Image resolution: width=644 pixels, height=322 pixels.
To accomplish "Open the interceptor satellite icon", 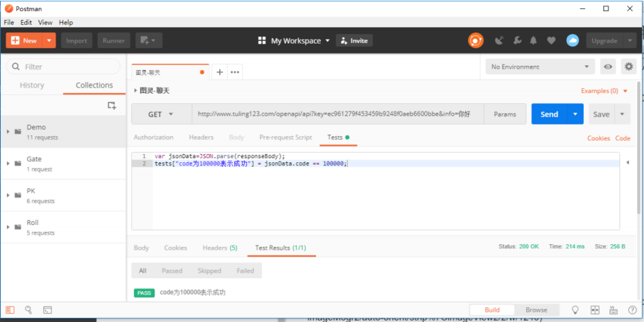I will pos(499,40).
